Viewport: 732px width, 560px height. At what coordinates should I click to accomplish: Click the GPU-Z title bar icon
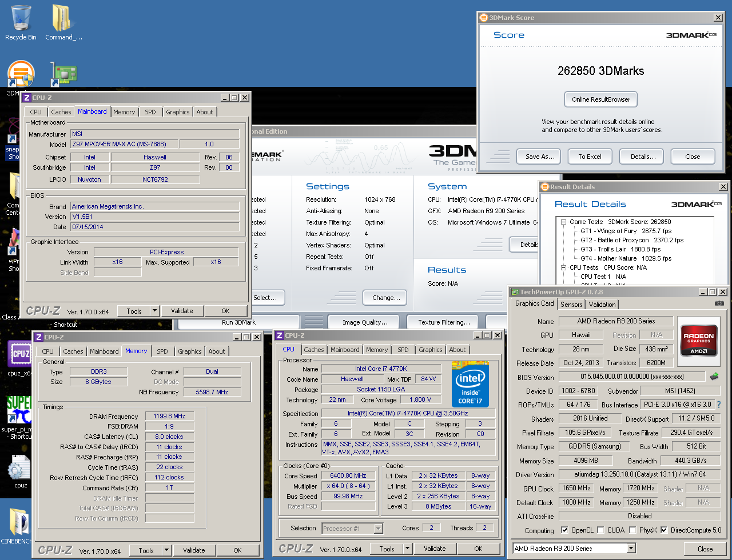515,292
